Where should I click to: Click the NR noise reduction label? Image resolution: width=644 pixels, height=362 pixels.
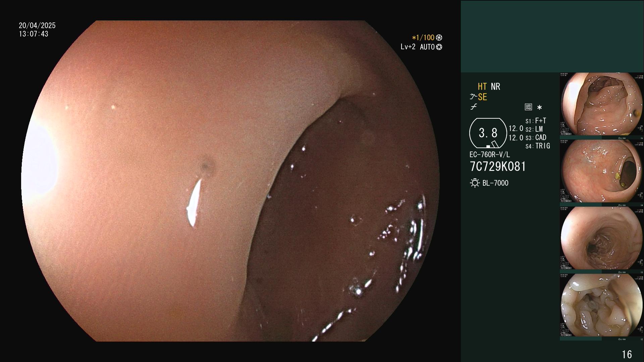(x=495, y=86)
